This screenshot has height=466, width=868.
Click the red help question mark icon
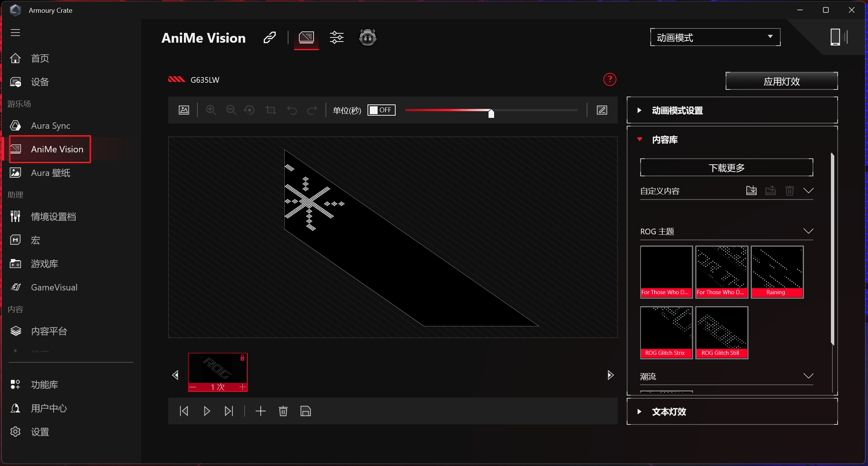tap(610, 79)
